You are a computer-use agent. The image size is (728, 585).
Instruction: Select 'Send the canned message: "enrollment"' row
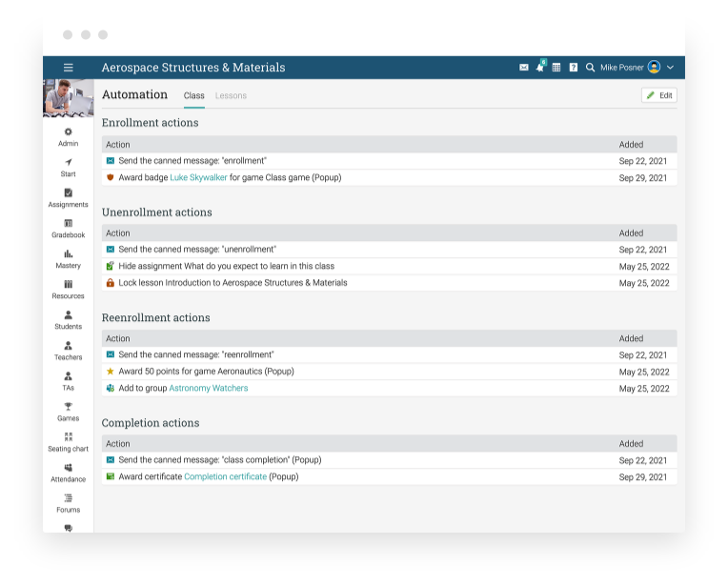tap(389, 161)
